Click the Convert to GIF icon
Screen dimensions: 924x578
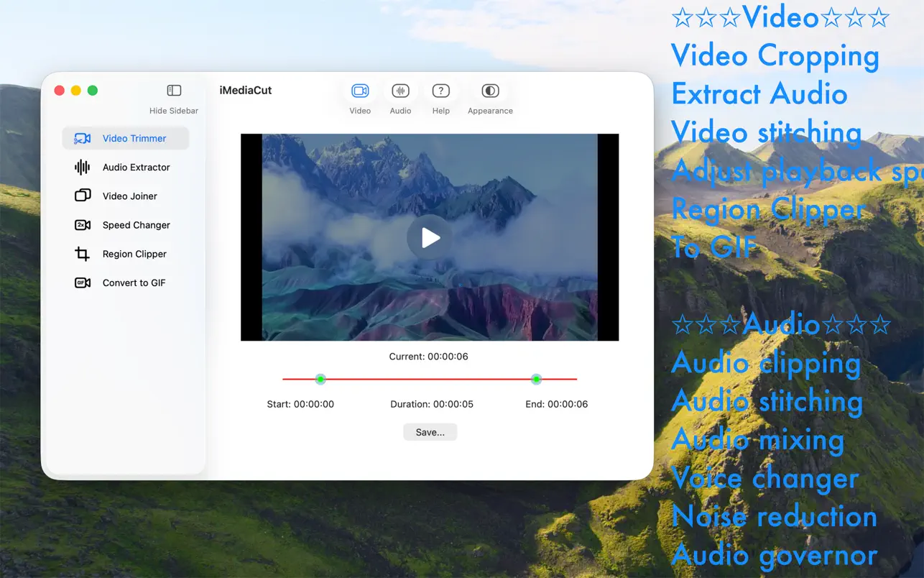[83, 283]
